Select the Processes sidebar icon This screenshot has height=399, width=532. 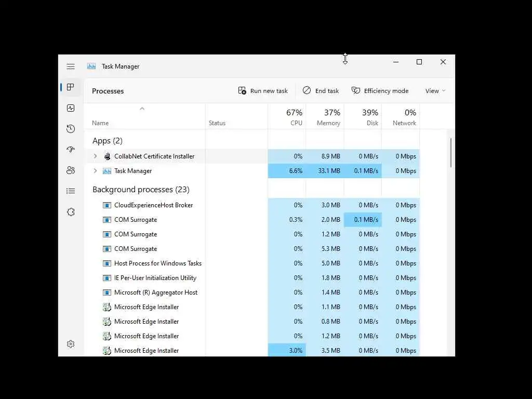coord(71,87)
